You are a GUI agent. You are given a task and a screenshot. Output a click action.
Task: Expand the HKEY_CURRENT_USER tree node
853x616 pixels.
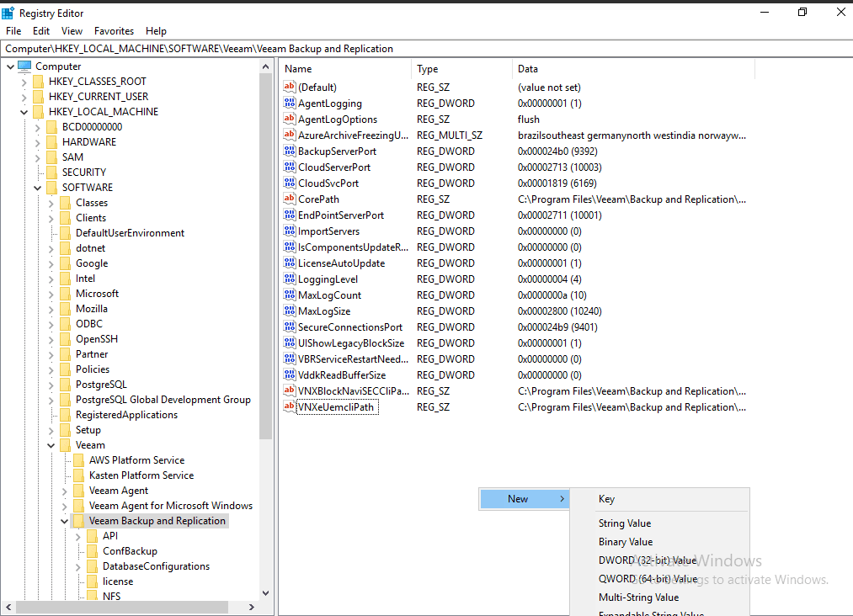[x=24, y=97]
